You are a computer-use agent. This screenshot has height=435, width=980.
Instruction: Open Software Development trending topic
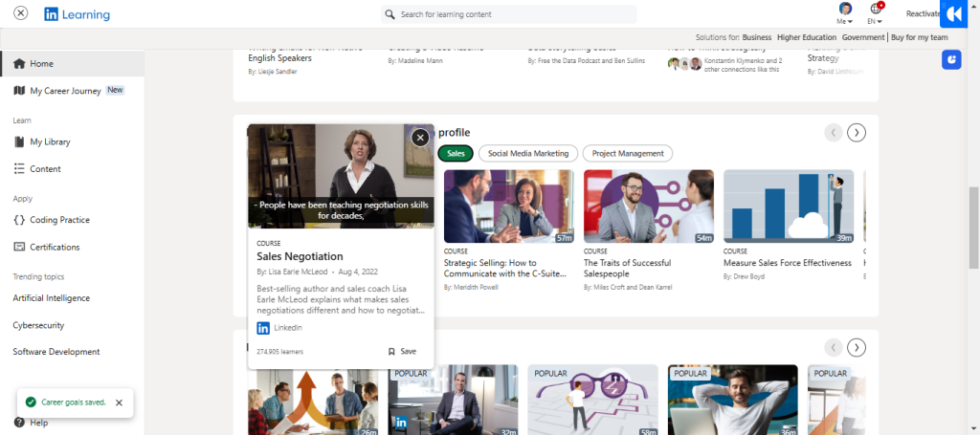tap(56, 352)
